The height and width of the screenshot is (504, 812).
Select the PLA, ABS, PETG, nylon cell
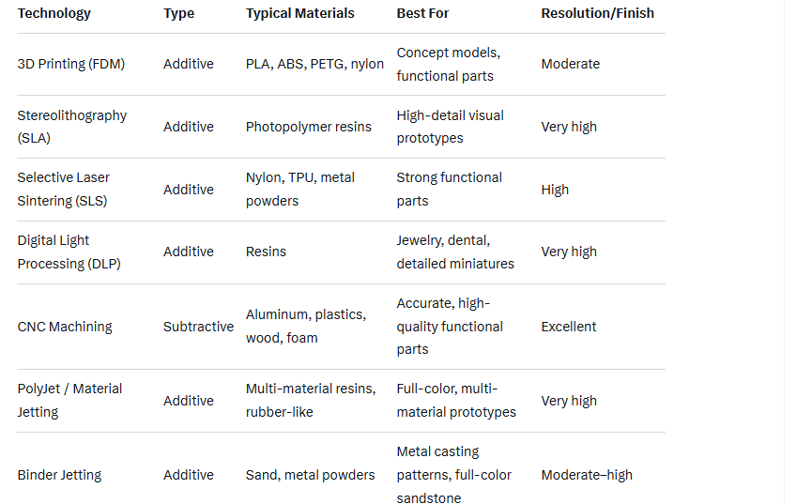coord(314,64)
